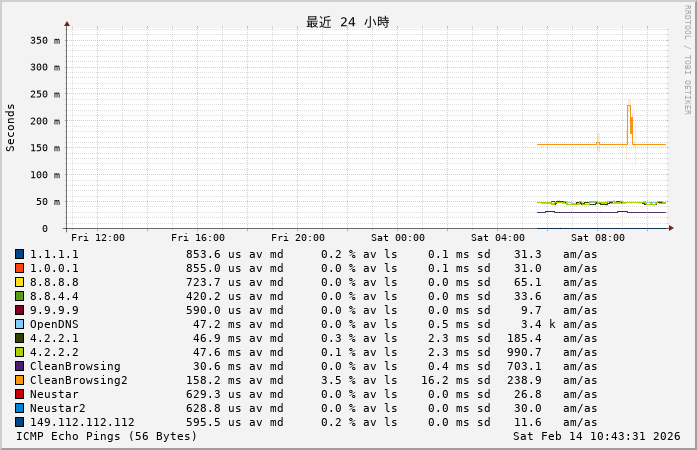Select the Fri 16:00 time axis label
Image resolution: width=697 pixels, height=450 pixels.
tap(197, 238)
